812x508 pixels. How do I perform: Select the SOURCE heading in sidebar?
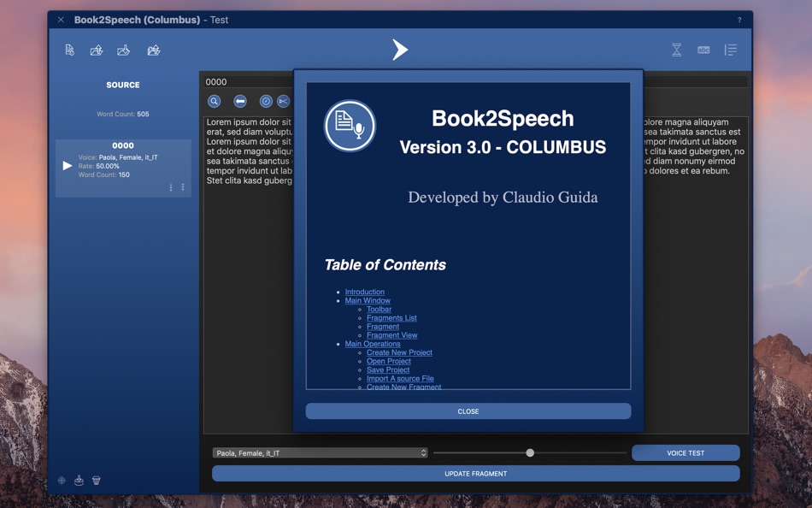click(x=123, y=85)
